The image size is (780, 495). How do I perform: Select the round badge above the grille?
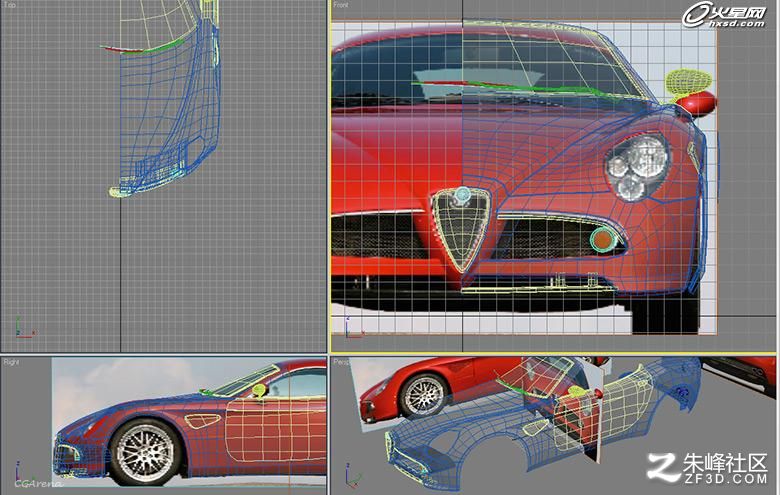(x=463, y=196)
